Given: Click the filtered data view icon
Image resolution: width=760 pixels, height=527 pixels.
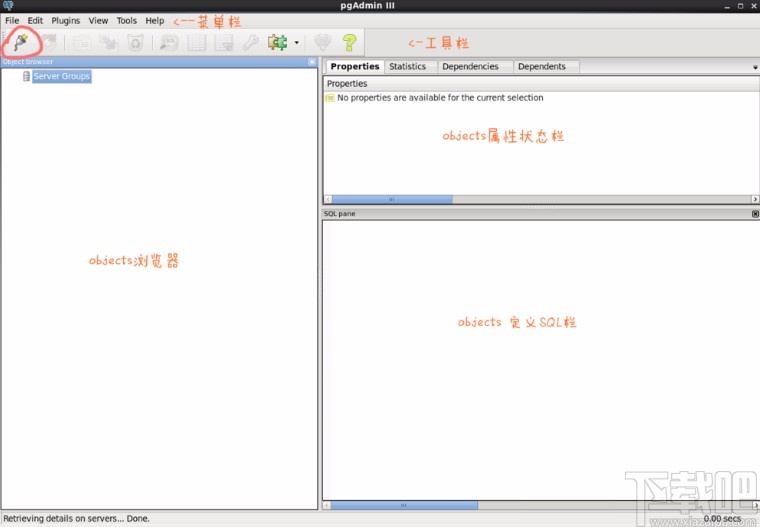Looking at the screenshot, I should coord(223,43).
